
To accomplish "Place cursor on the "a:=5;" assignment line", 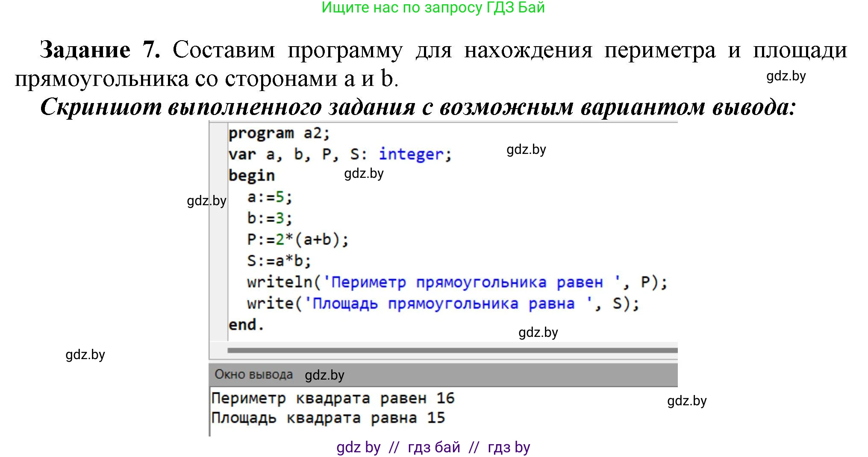I will [x=270, y=197].
